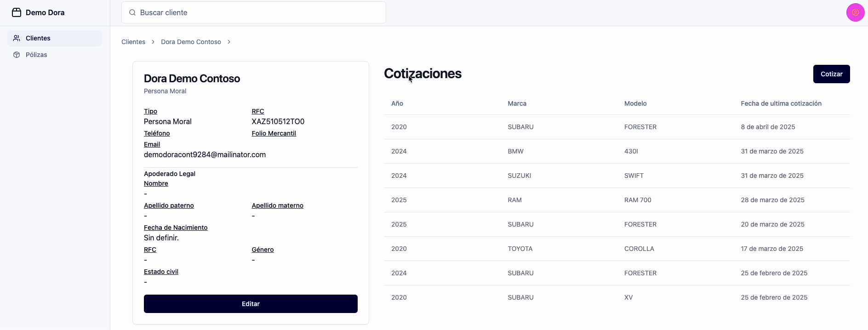Click the search magnifier icon
The image size is (868, 330).
(132, 12)
